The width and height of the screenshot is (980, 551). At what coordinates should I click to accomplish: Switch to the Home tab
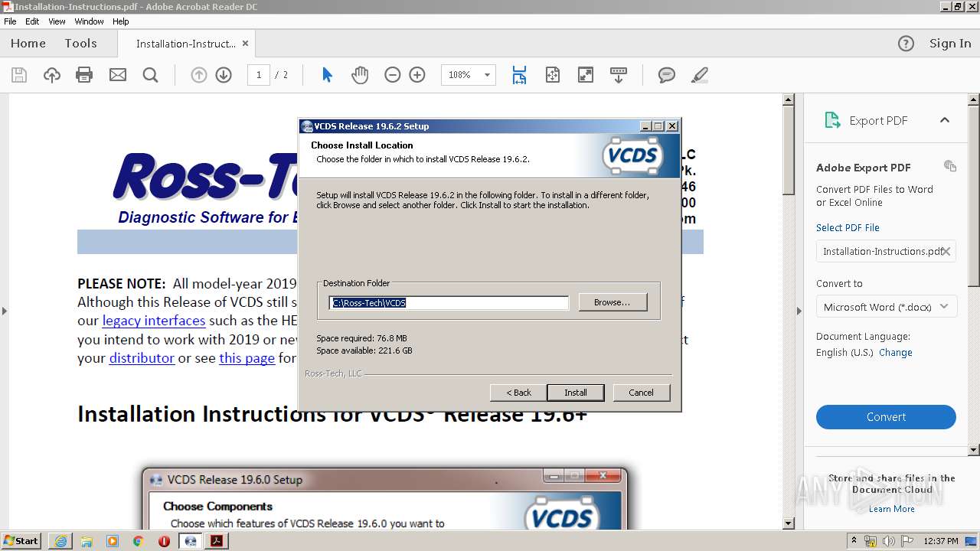click(x=28, y=44)
